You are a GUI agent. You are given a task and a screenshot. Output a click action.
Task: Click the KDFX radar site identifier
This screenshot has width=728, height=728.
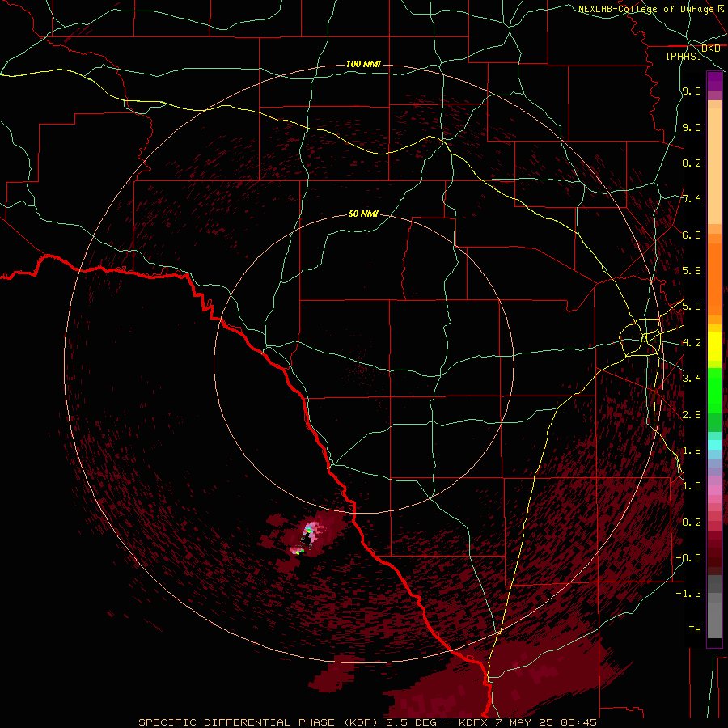tap(472, 722)
